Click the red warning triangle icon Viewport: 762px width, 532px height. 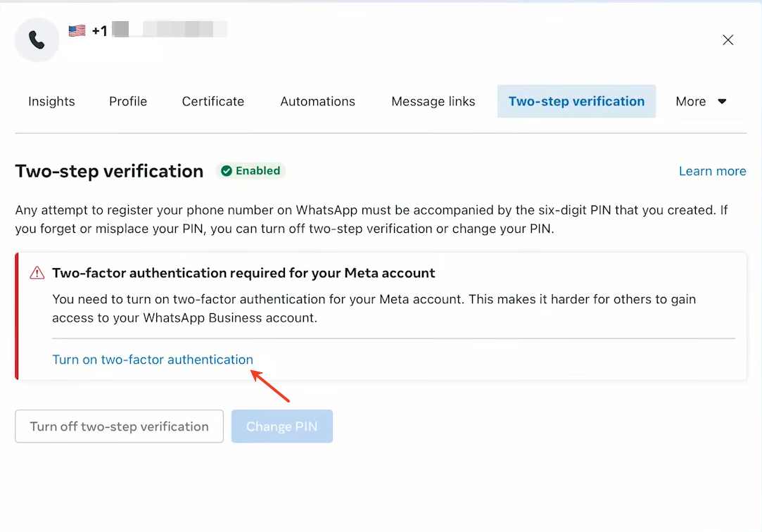tap(37, 273)
